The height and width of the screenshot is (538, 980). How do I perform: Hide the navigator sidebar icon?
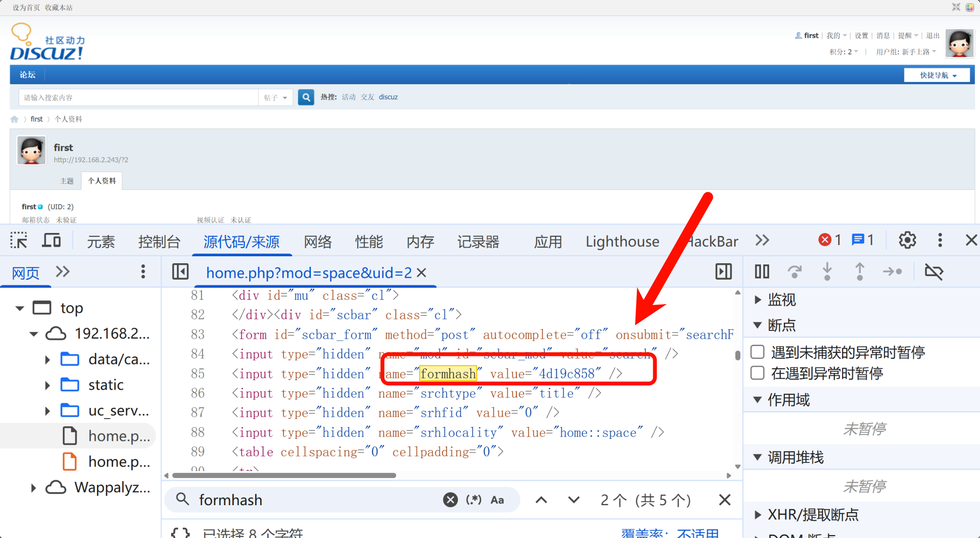pyautogui.click(x=180, y=272)
